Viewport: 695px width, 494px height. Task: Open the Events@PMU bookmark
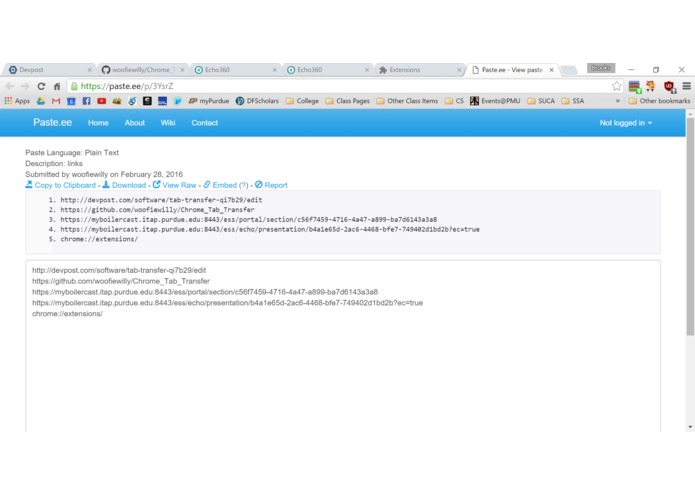click(495, 101)
